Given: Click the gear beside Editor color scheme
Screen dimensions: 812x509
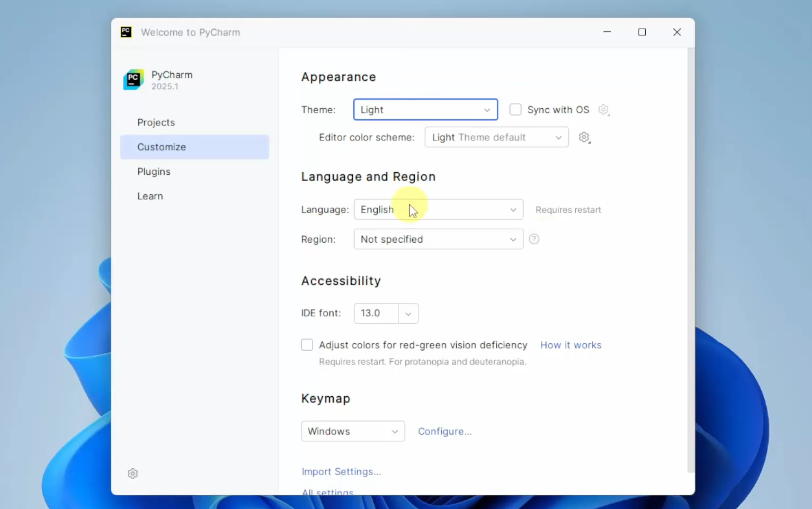Looking at the screenshot, I should pyautogui.click(x=584, y=137).
